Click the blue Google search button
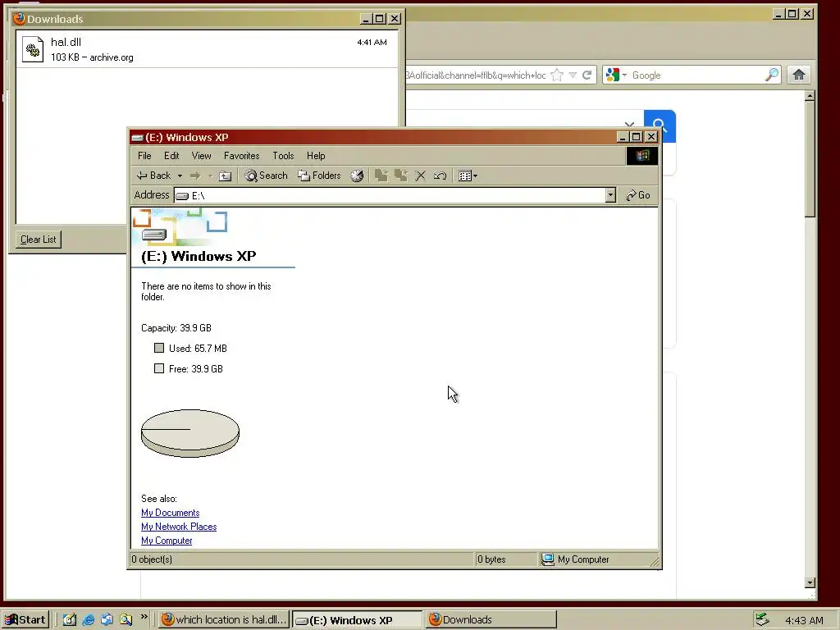Screen dimensions: 840x630 coord(660,126)
